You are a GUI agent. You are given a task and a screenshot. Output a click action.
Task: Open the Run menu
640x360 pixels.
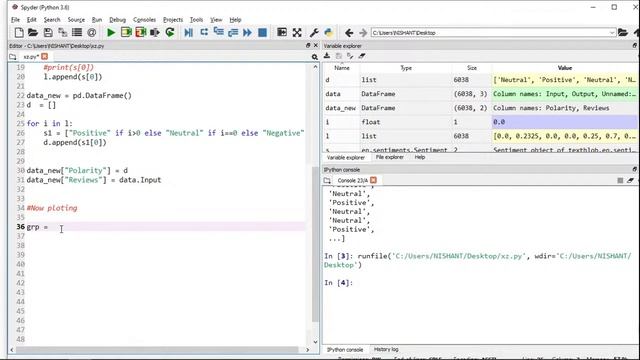point(97,20)
